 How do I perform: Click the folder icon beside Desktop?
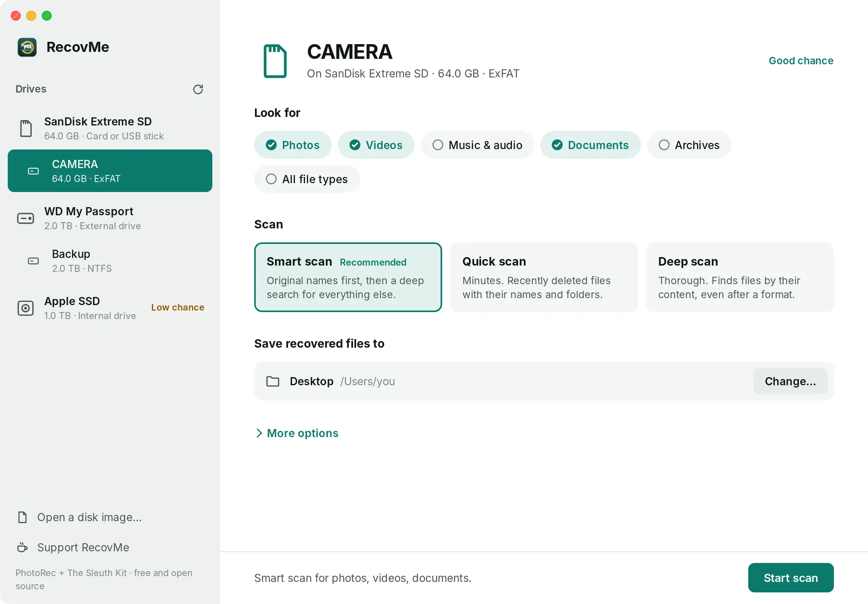(273, 381)
